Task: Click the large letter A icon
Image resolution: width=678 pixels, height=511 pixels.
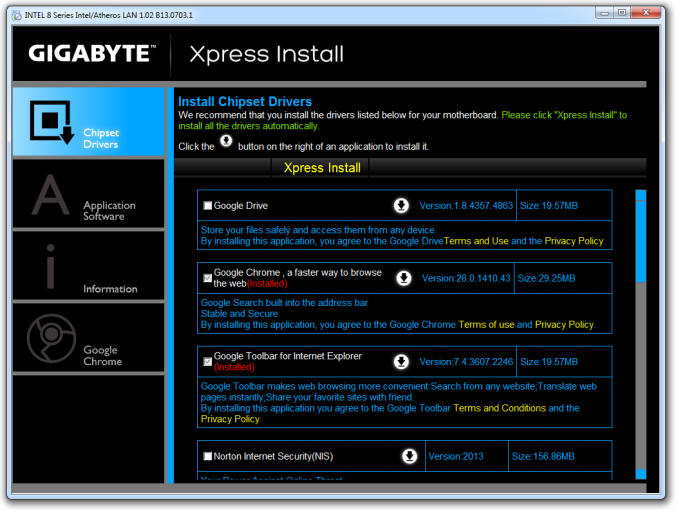Action: pos(51,195)
